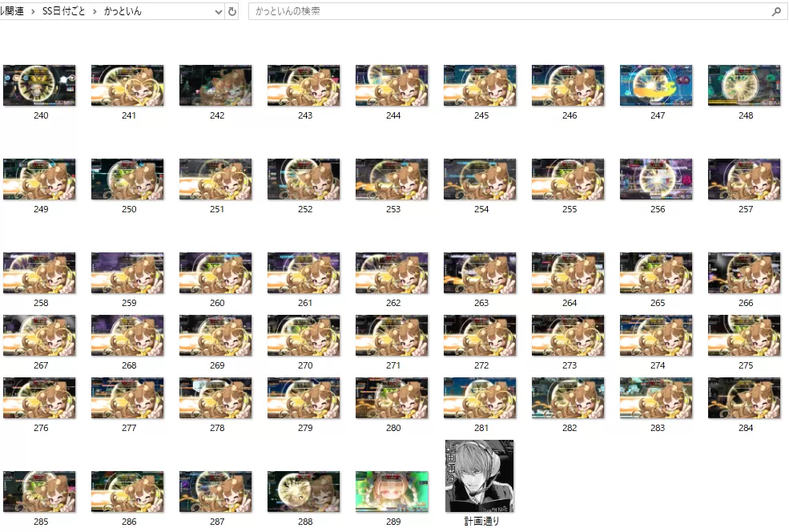Viewport: 789px width, 532px height.
Task: Select image thumbnail 282
Action: 568,397
